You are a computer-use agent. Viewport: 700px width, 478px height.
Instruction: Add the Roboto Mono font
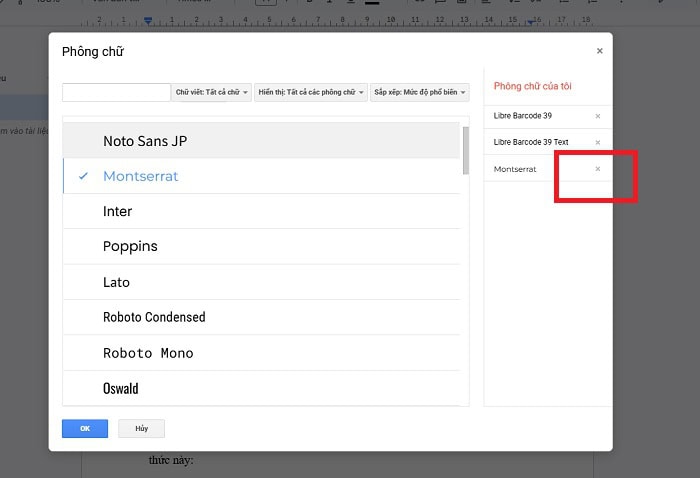click(x=148, y=353)
